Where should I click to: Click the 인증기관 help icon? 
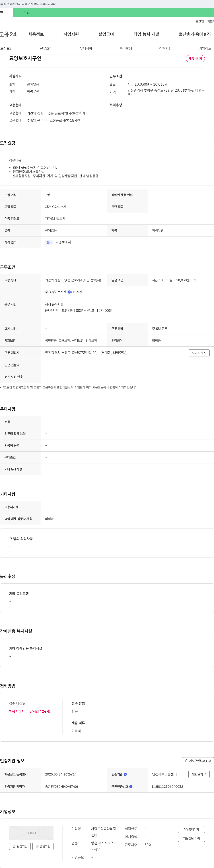tap(125, 774)
